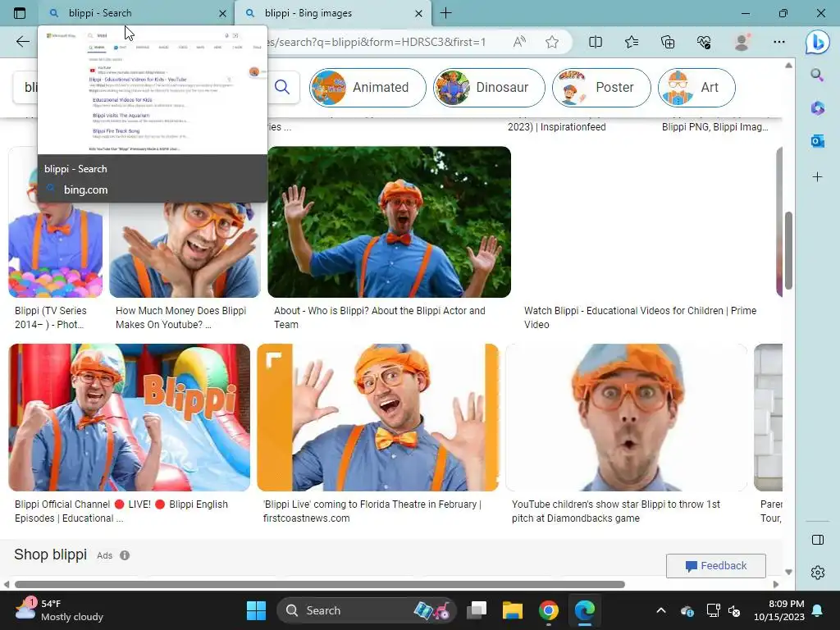The width and height of the screenshot is (840, 630).
Task: Open sidebar settings gear
Action: (x=818, y=573)
